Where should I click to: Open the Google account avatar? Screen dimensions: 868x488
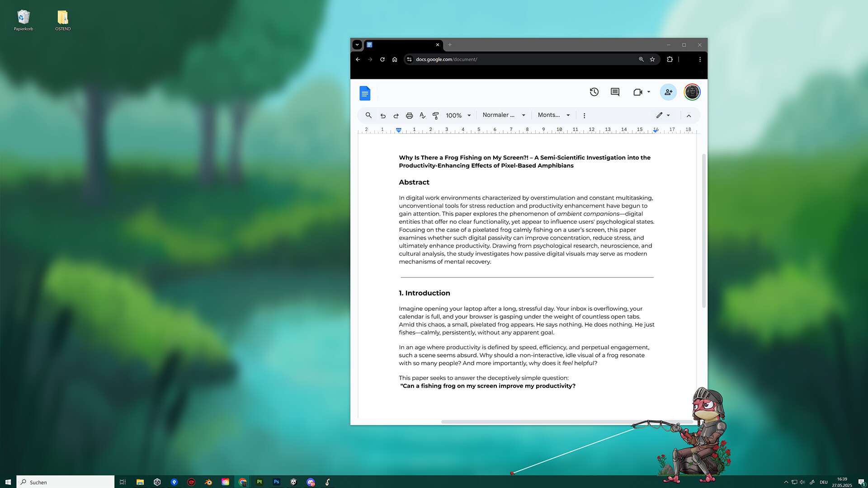coord(692,92)
